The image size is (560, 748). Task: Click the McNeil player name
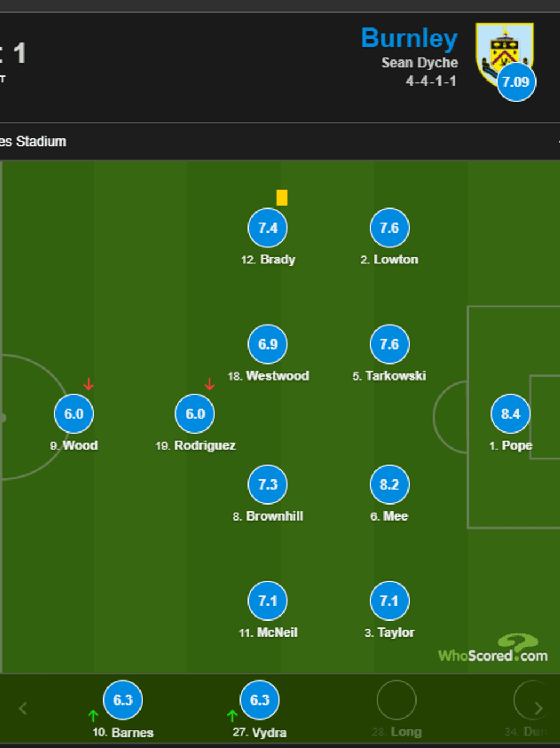click(x=277, y=633)
